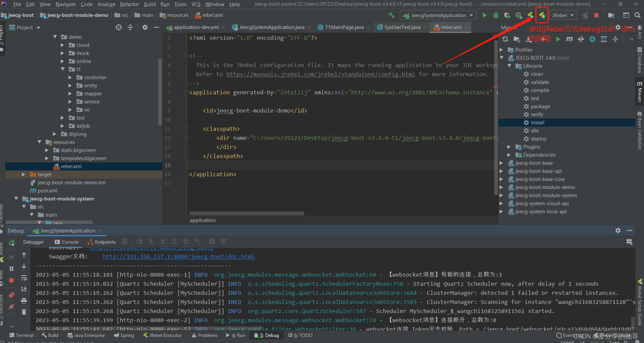Open the Refactor menu

tap(129, 4)
